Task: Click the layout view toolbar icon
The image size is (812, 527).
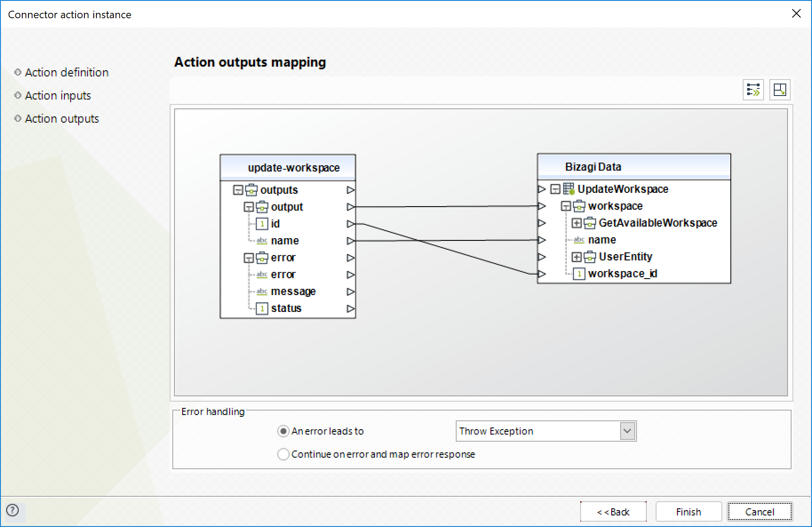Action: tap(780, 90)
